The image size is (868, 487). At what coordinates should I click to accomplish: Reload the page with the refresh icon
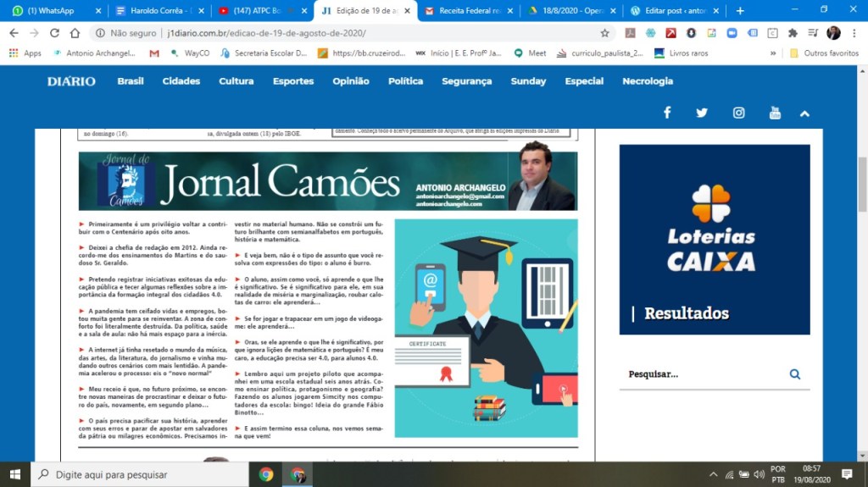pos(54,33)
